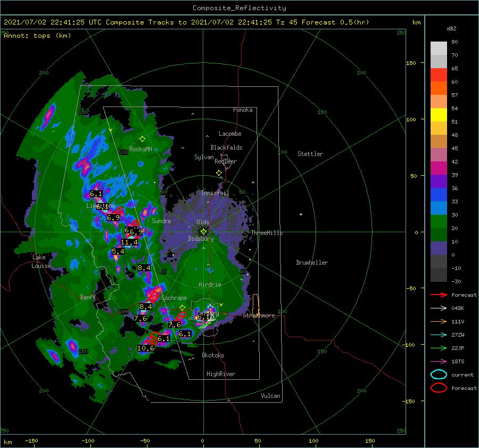Click the Cochrane city label

pos(174,298)
